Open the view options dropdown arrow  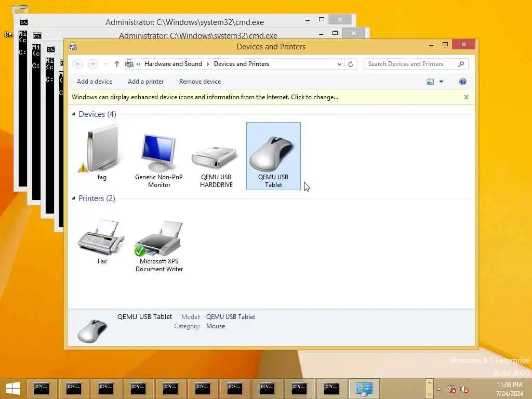click(x=442, y=82)
